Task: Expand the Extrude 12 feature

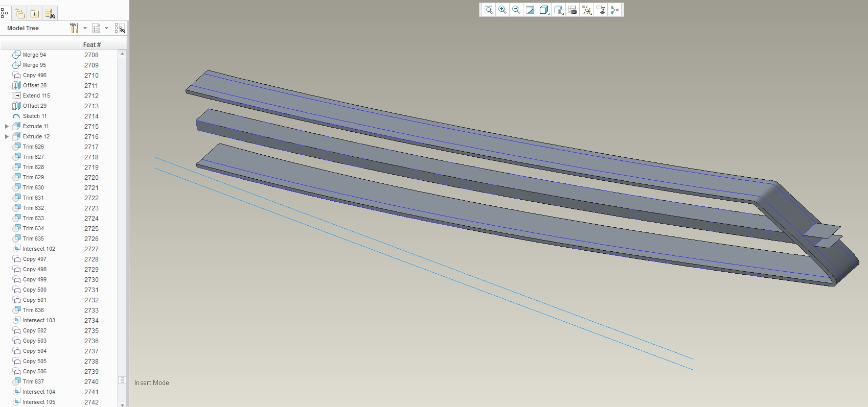Action: pos(7,136)
